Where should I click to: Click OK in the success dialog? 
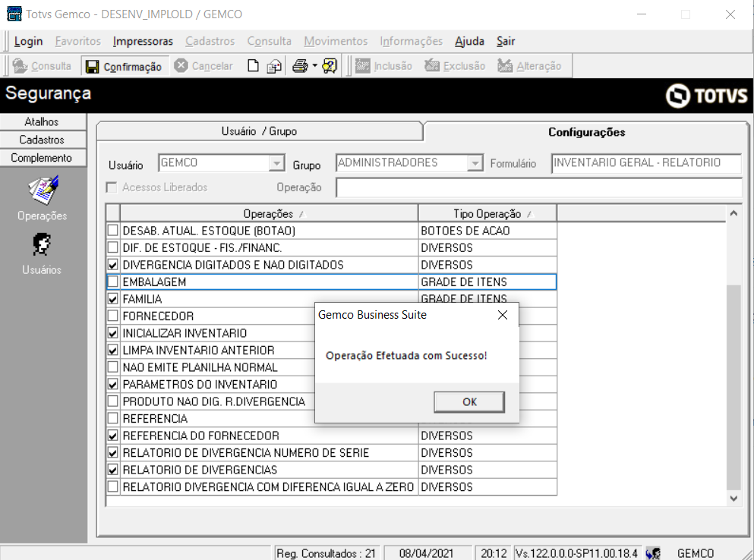469,402
